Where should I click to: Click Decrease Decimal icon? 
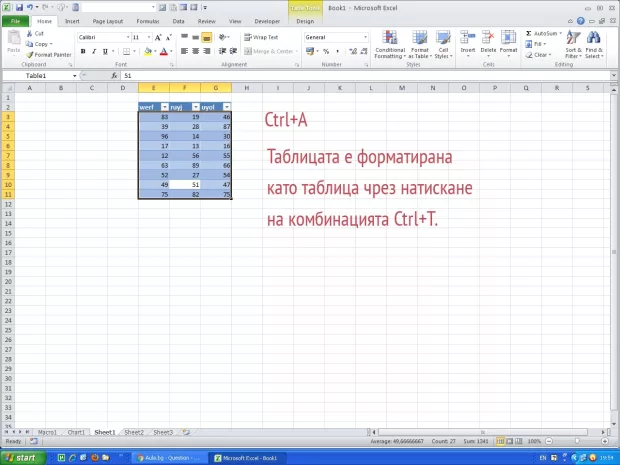(364, 51)
